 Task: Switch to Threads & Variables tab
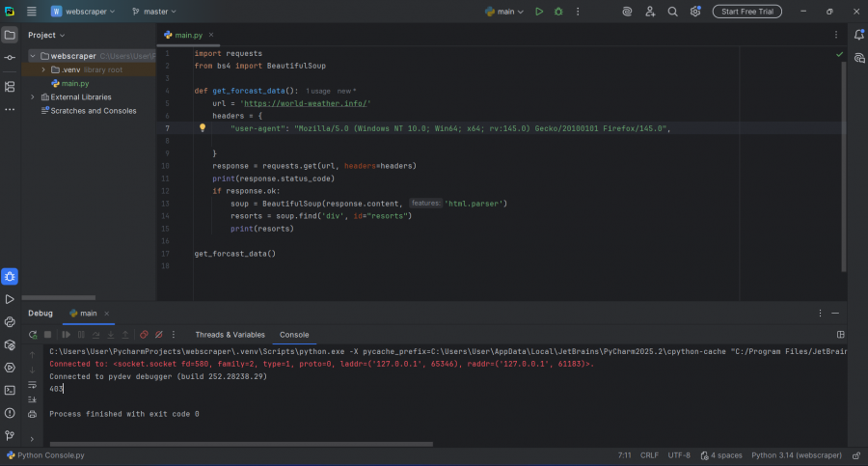[x=230, y=335]
